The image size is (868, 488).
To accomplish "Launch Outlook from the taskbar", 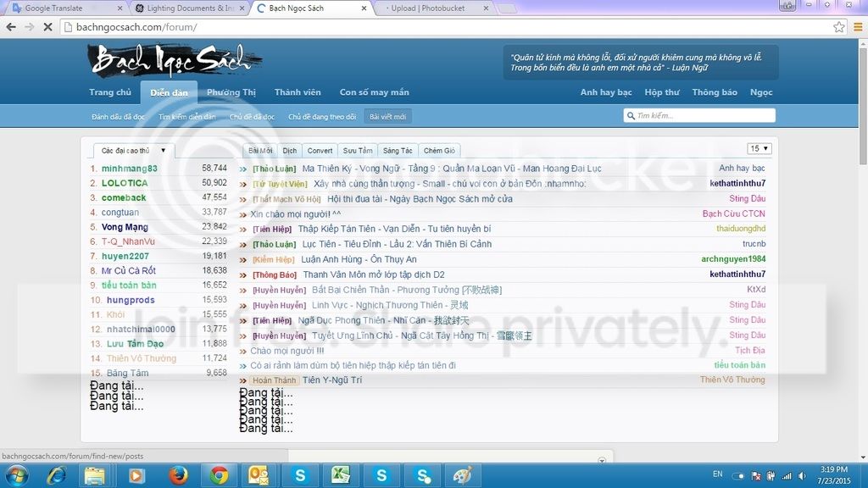I will 259,475.
